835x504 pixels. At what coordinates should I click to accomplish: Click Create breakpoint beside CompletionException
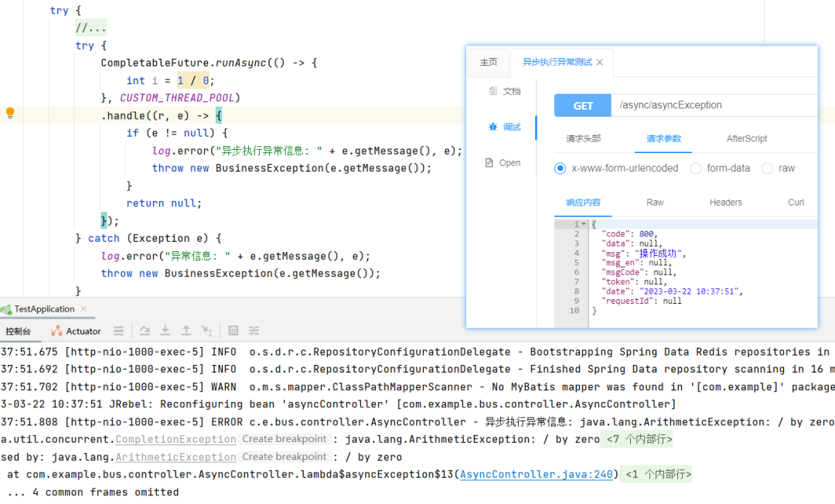coord(285,439)
